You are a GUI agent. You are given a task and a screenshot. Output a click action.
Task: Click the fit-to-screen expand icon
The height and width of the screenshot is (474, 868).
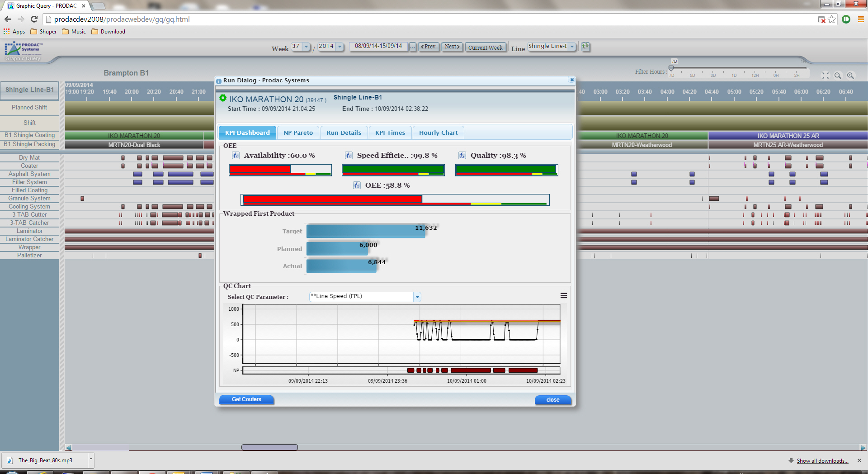[x=825, y=76]
